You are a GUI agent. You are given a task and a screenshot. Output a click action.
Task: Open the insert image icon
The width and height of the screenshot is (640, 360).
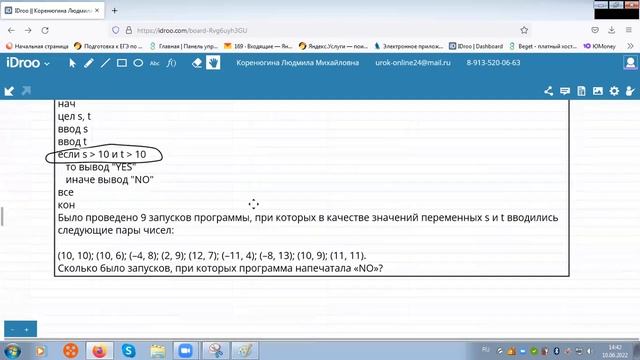pyautogui.click(x=598, y=91)
